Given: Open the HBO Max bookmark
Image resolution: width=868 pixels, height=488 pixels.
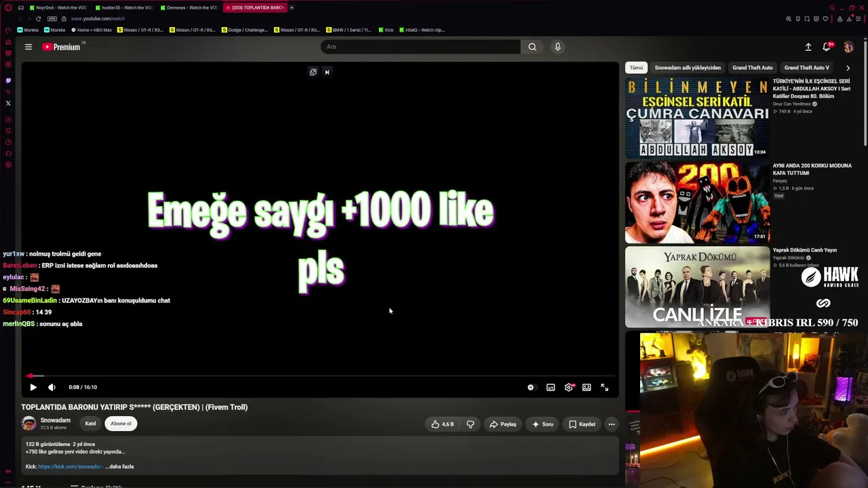Looking at the screenshot, I should pyautogui.click(x=92, y=30).
